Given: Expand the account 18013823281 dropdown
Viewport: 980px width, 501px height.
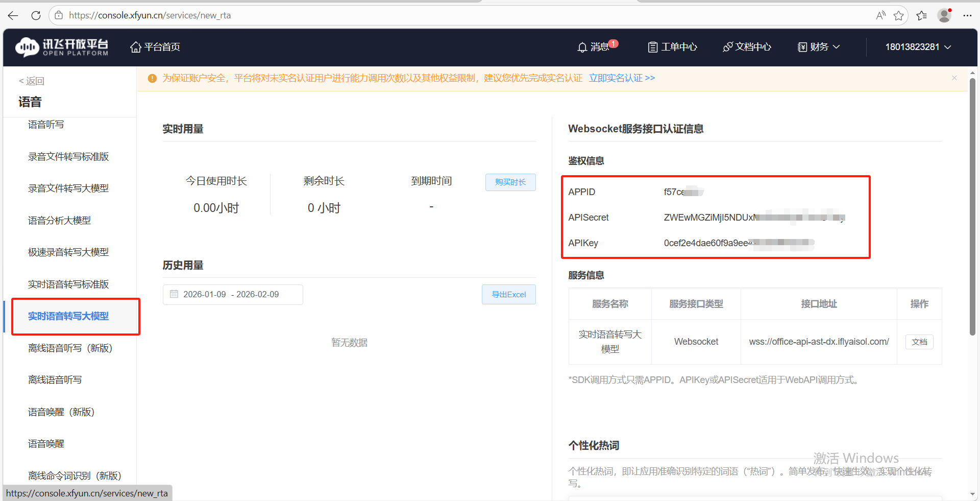Looking at the screenshot, I should 918,47.
